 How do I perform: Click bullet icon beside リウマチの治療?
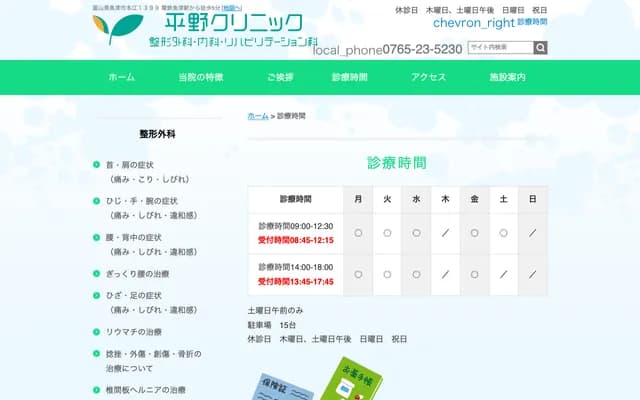96,332
